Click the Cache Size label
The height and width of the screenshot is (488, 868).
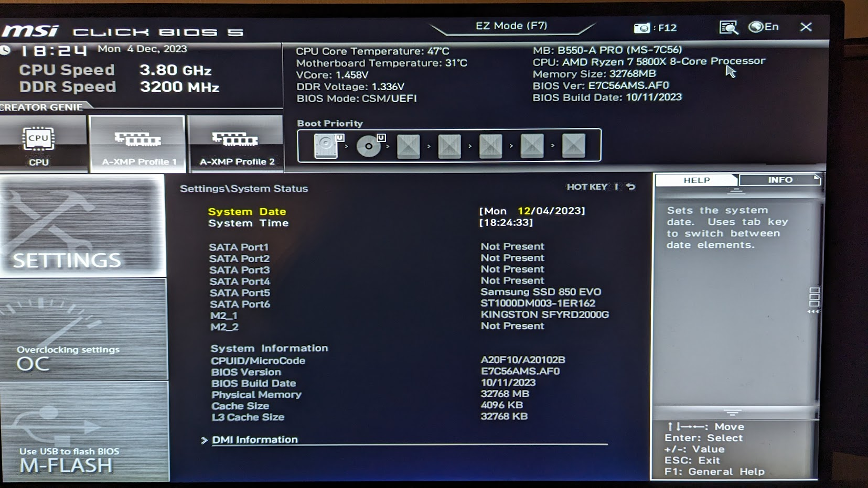point(240,406)
